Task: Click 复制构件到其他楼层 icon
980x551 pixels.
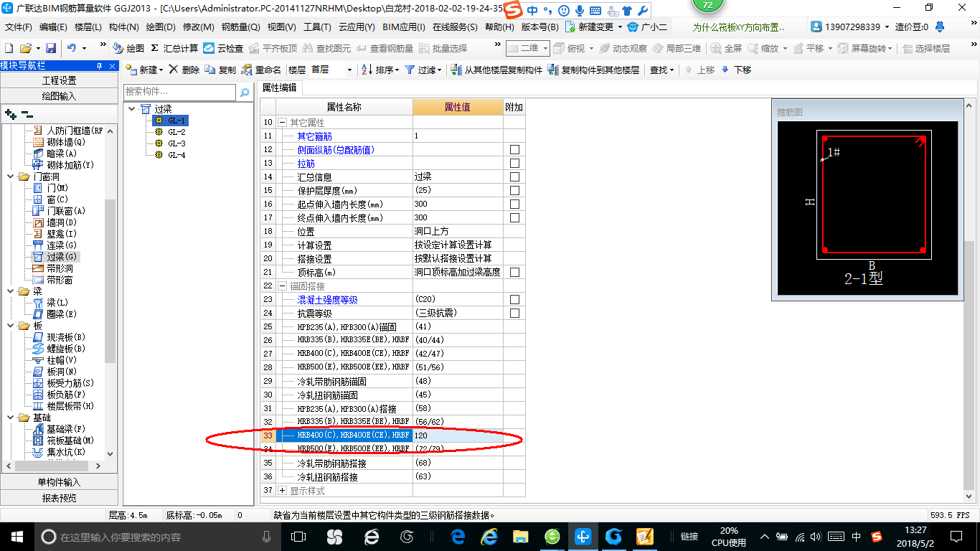Action: point(593,70)
